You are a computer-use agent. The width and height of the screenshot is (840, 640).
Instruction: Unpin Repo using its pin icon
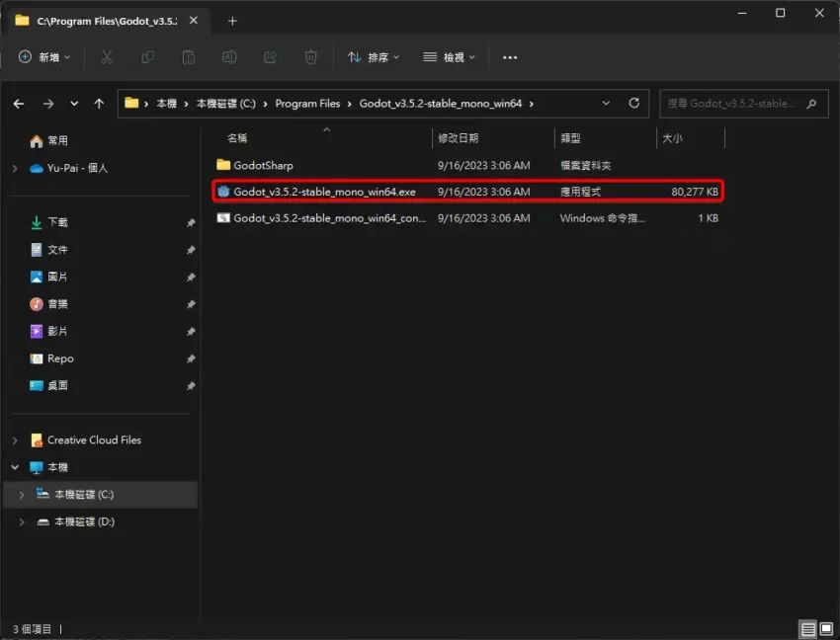pos(191,359)
